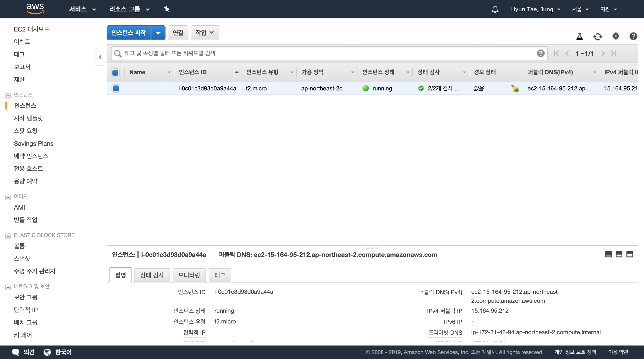Open the notifications bell
The image size is (644, 359).
495,9
